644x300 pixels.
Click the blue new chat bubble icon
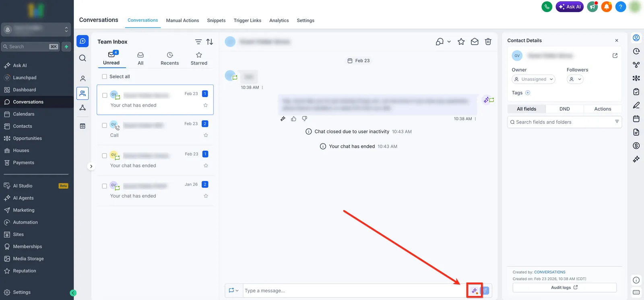coord(83,41)
